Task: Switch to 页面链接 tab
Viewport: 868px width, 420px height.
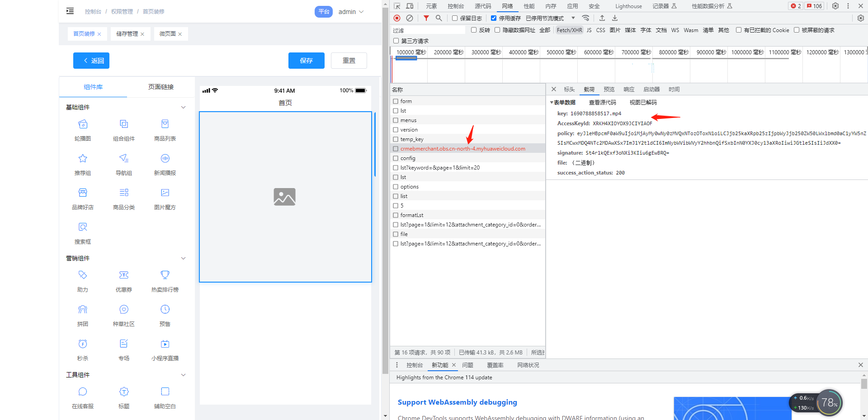Action: point(161,87)
